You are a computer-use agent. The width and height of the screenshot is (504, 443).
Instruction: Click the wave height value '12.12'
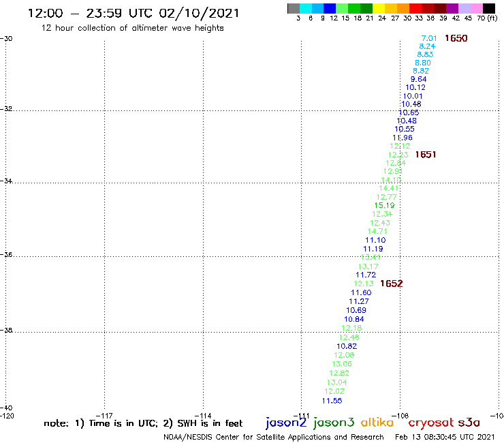coord(400,146)
